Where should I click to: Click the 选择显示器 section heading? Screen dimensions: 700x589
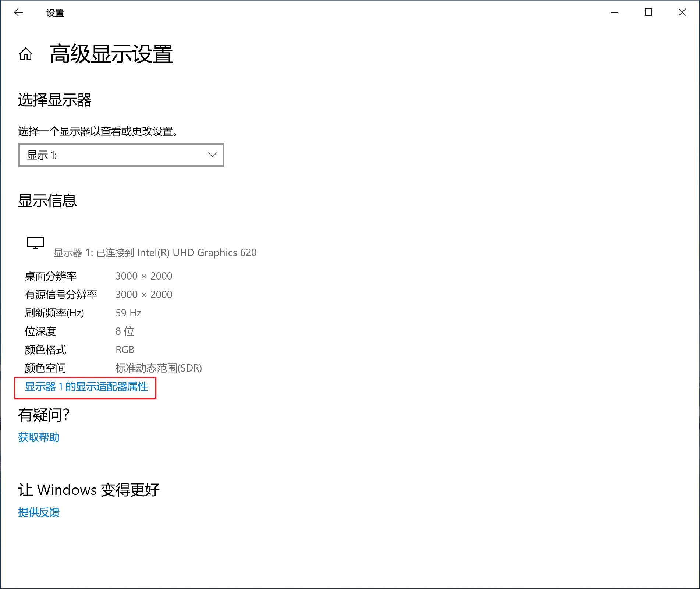(55, 100)
